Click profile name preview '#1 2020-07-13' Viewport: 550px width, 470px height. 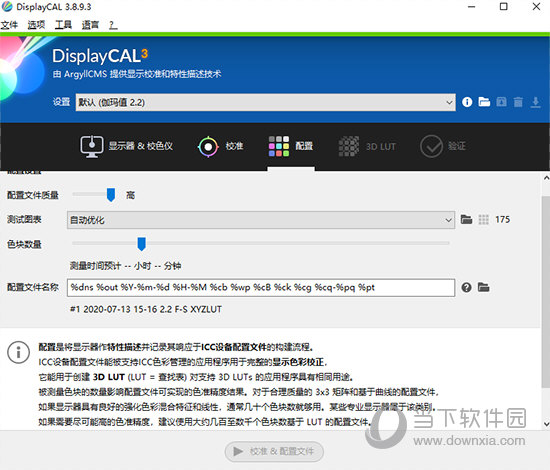tap(146, 309)
